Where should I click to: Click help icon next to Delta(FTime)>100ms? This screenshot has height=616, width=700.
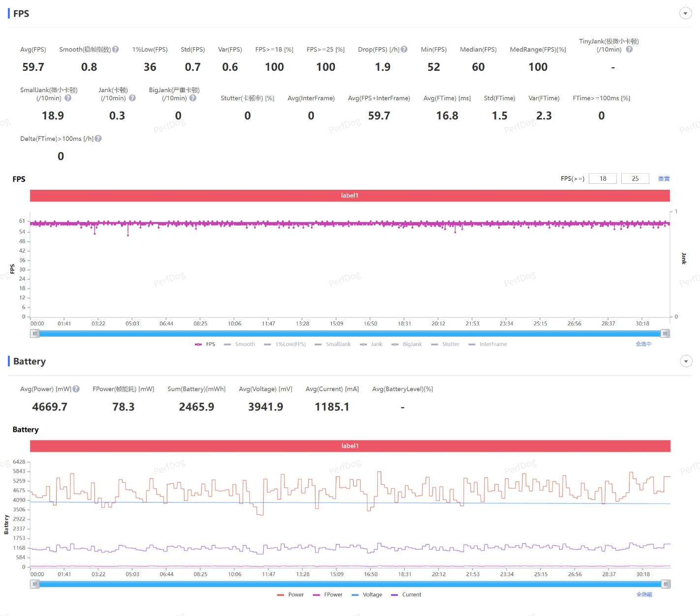click(98, 139)
